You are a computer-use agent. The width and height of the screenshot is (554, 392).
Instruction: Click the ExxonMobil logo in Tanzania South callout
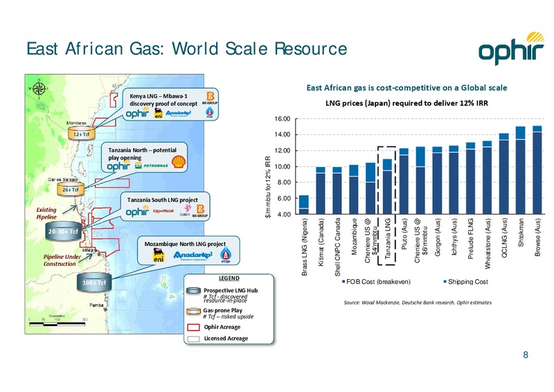click(x=163, y=211)
